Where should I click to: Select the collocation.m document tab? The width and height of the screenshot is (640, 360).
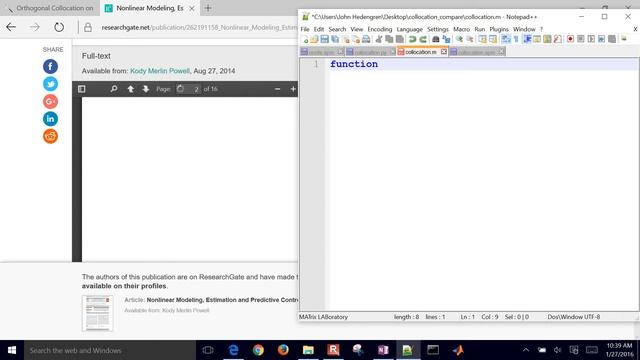coord(420,52)
